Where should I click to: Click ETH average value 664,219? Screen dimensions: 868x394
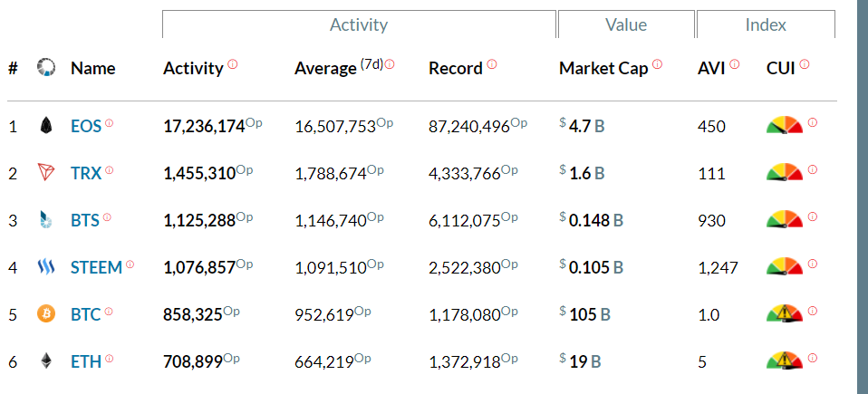tap(323, 362)
